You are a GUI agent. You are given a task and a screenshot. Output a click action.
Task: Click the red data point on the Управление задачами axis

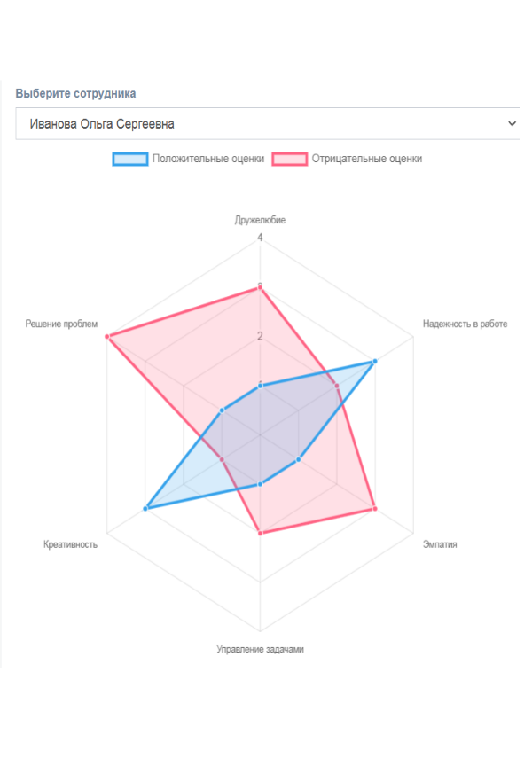[260, 533]
